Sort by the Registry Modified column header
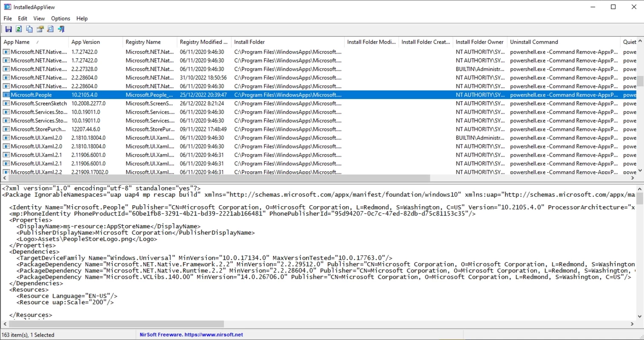This screenshot has width=644, height=340. click(204, 42)
